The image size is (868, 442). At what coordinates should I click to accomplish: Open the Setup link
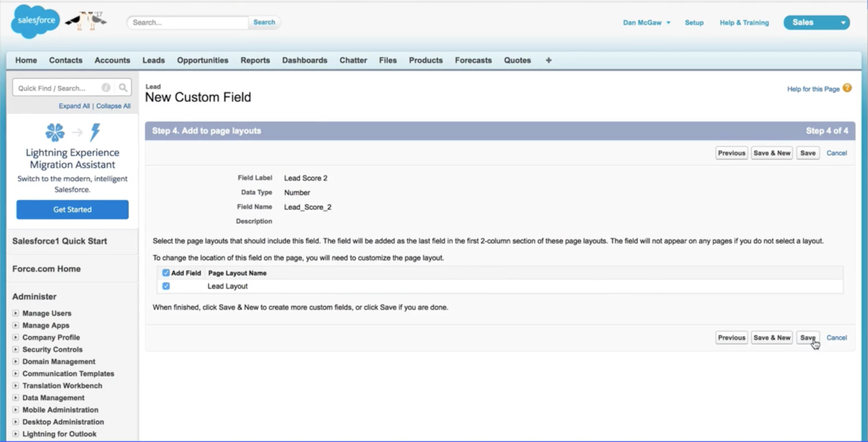click(x=694, y=23)
